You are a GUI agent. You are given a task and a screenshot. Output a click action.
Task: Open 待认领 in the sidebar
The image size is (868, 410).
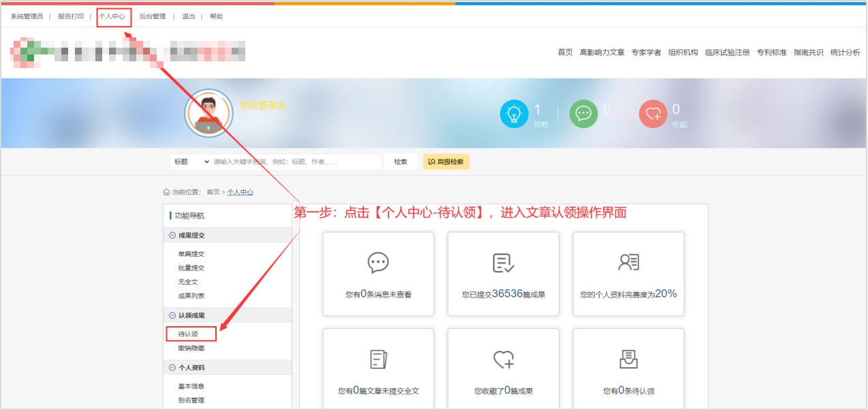189,334
